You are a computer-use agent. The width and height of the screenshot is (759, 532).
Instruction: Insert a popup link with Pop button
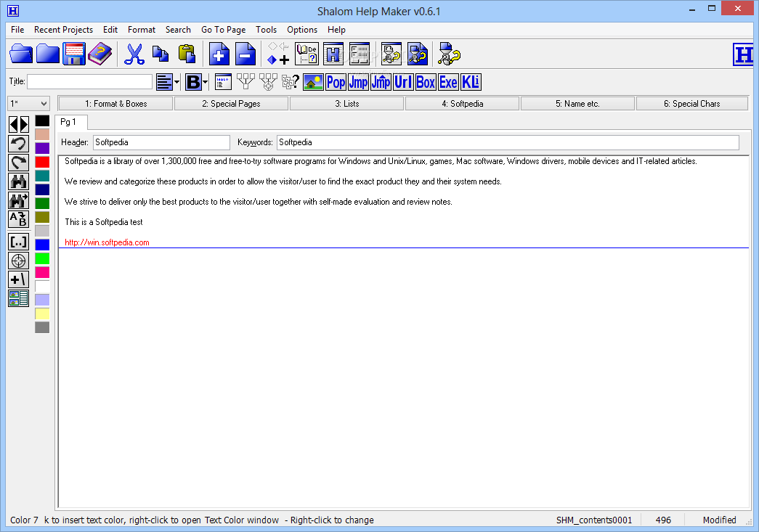[x=336, y=82]
